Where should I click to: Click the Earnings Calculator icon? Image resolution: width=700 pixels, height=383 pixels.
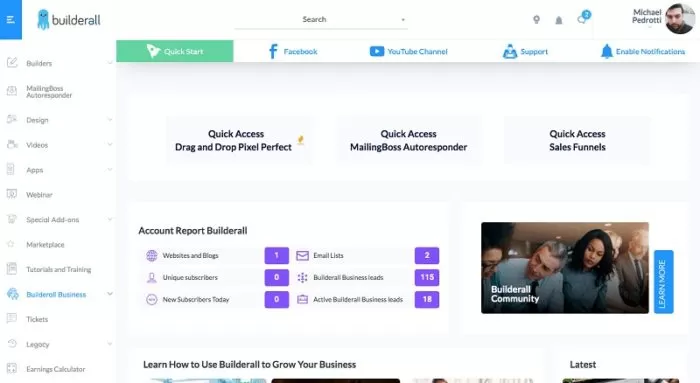(12, 369)
